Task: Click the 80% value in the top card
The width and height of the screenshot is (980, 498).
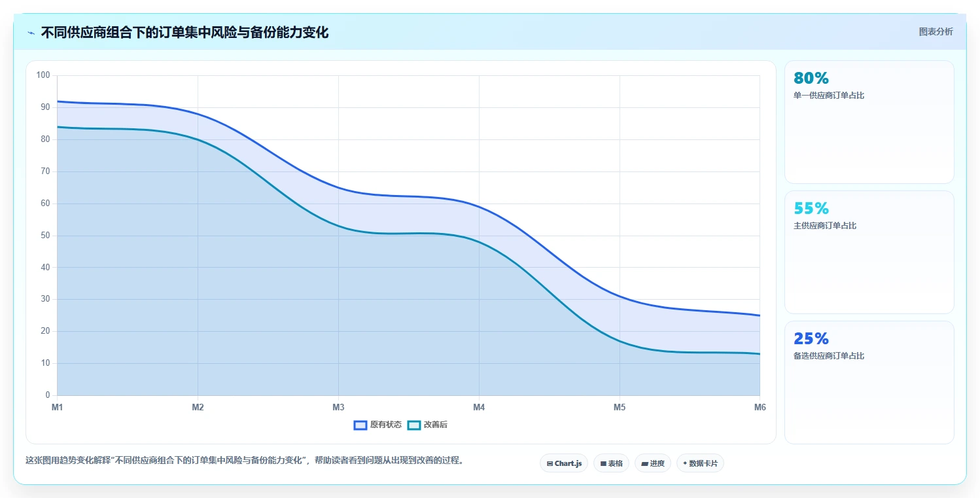Action: (811, 78)
